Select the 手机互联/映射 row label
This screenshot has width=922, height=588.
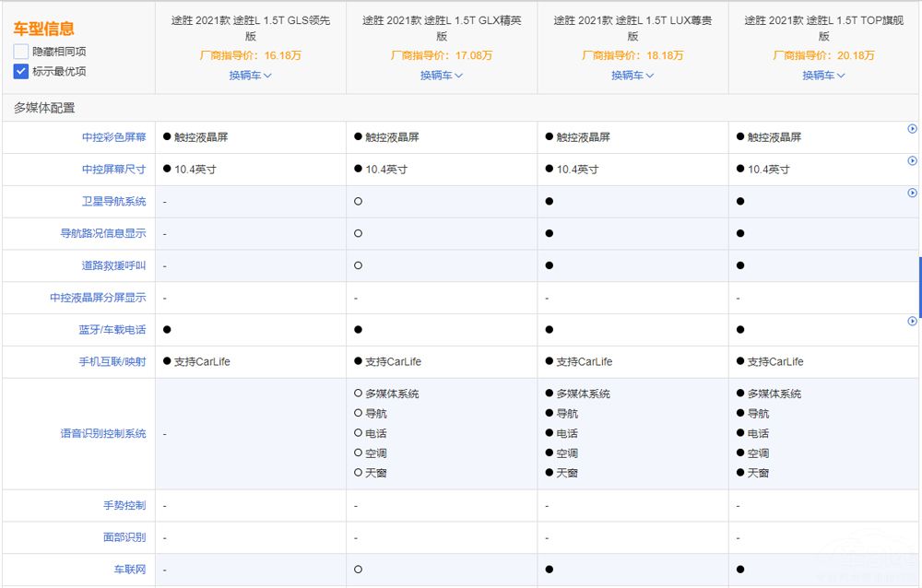[x=112, y=362]
